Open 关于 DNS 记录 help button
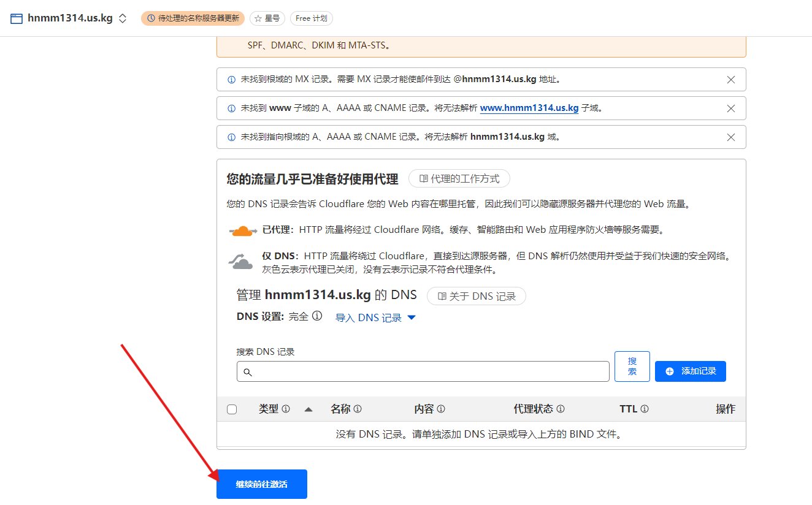This screenshot has width=812, height=505. (477, 296)
